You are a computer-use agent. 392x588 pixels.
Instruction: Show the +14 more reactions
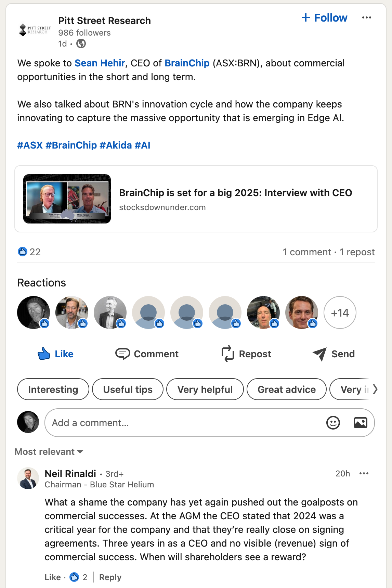pos(340,312)
